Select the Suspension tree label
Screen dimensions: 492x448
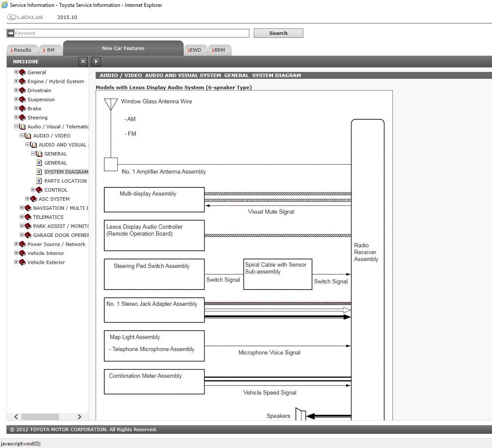(41, 100)
